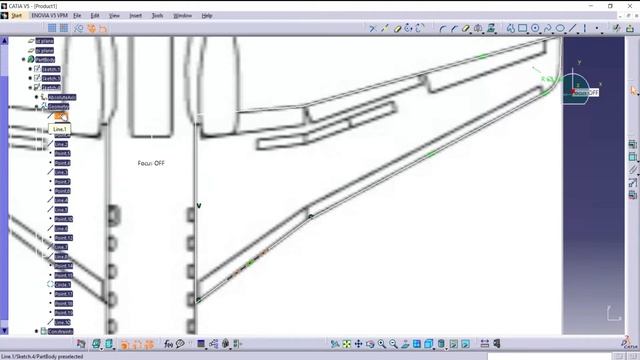The image size is (640, 360).
Task: Toggle the Snap to Point grid icon
Action: (x=64, y=28)
